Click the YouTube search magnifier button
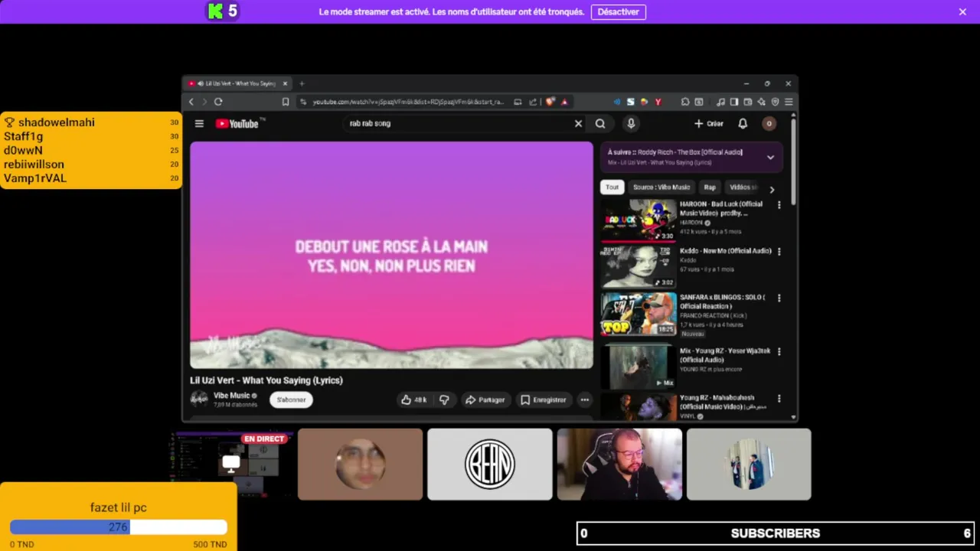The image size is (980, 551). click(x=600, y=123)
